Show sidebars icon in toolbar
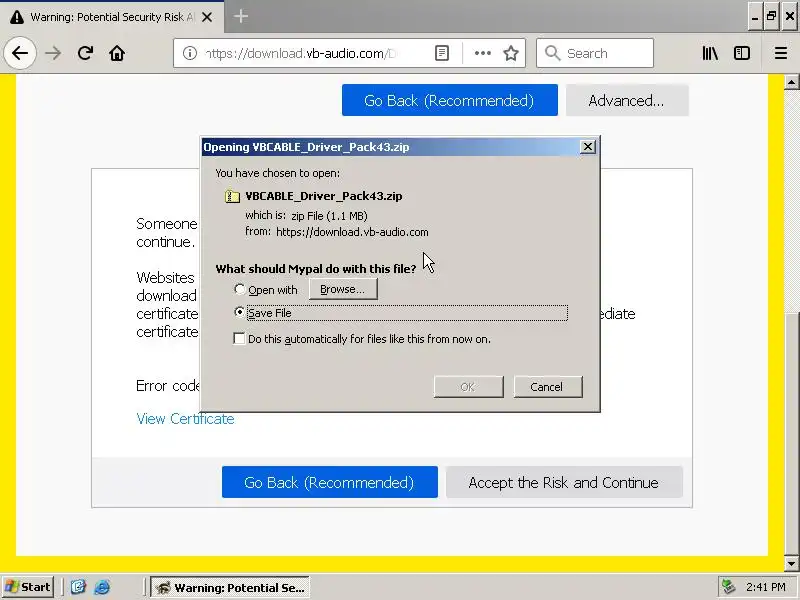This screenshot has height=600, width=800. (742, 53)
